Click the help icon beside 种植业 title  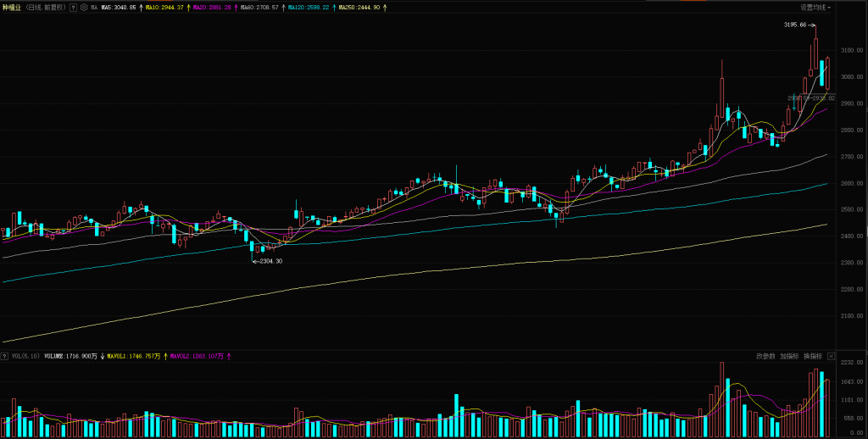pyautogui.click(x=73, y=7)
